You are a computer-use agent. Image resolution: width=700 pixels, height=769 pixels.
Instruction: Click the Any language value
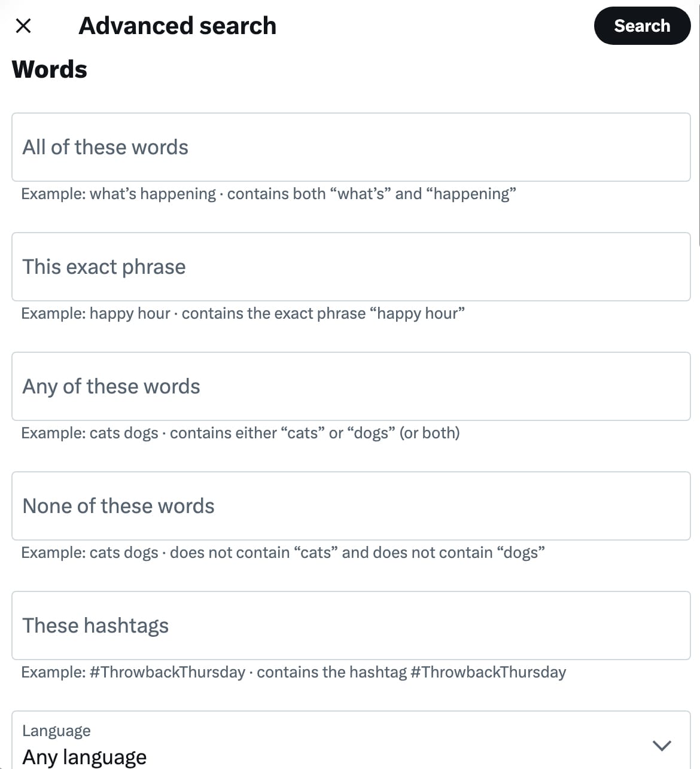point(84,756)
